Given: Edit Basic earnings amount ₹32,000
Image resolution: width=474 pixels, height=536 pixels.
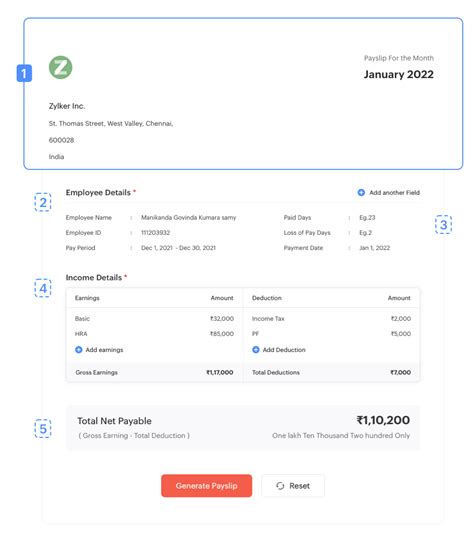Looking at the screenshot, I should pyautogui.click(x=222, y=319).
